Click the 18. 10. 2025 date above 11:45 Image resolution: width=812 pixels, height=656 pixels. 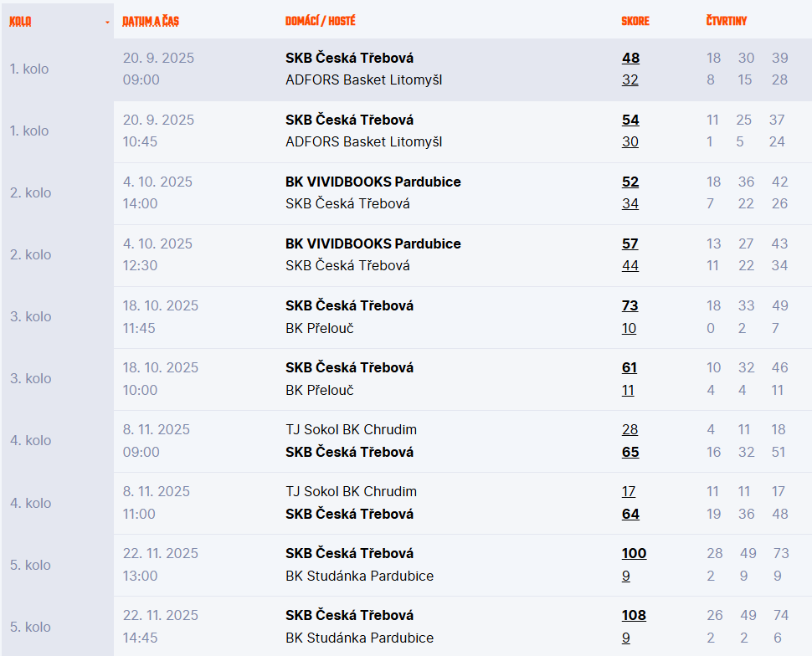161,305
